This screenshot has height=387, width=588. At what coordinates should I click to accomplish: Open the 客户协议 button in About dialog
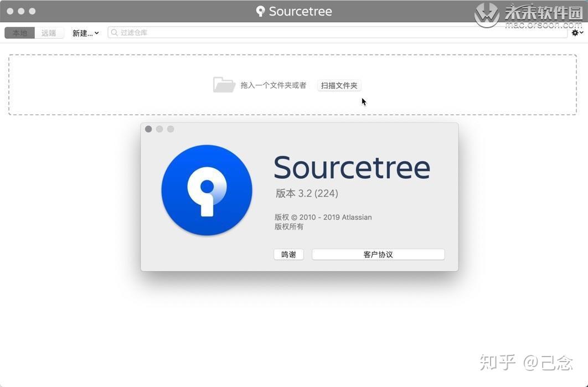[x=378, y=255]
